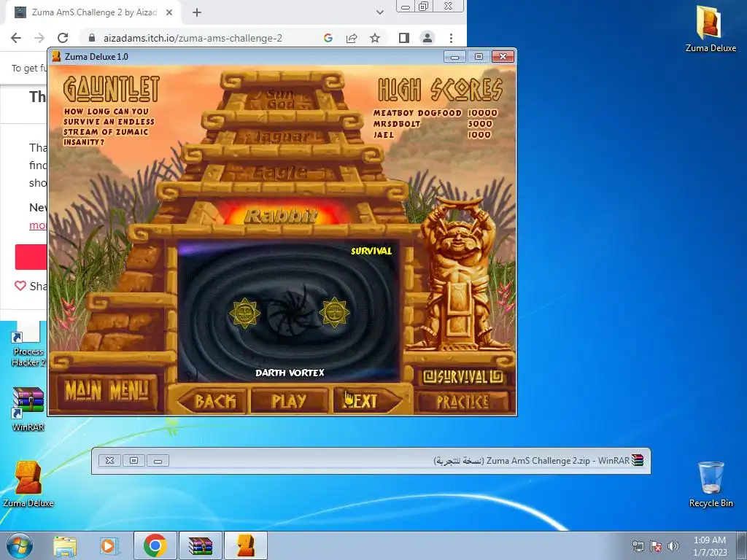The image size is (747, 560).
Task: Close the WinRAR window
Action: click(x=109, y=461)
